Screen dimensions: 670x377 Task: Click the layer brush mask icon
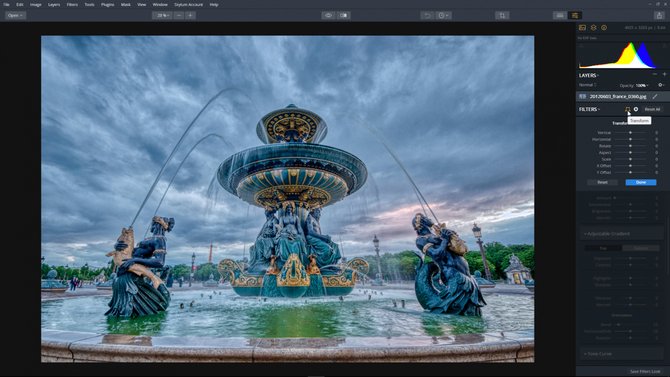[655, 97]
